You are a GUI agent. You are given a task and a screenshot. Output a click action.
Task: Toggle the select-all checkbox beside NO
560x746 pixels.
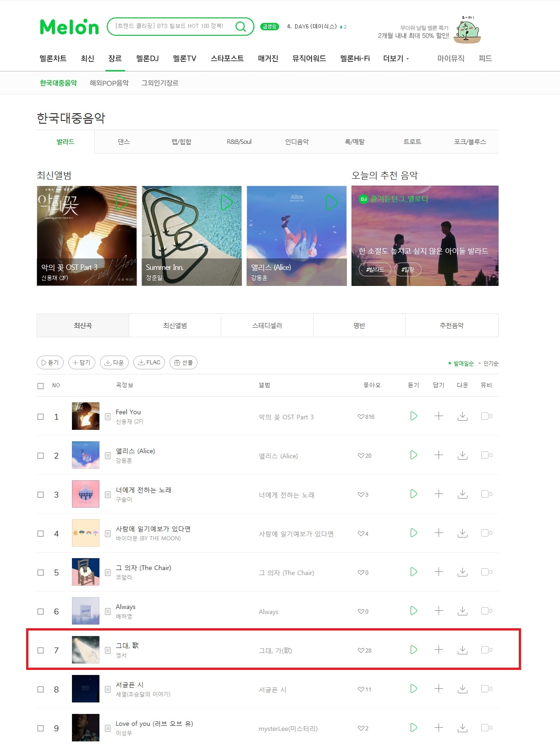click(x=40, y=386)
